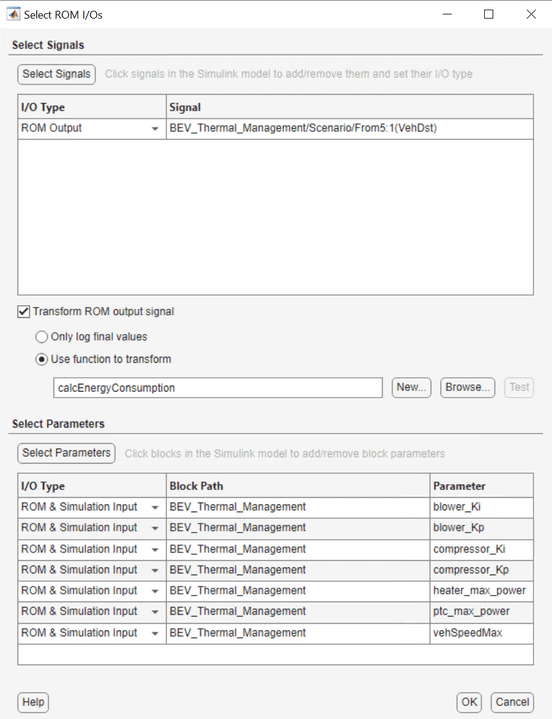Open I/O Type dropdown for heater_max_power
Viewport: 552px width, 719px height.
155,591
